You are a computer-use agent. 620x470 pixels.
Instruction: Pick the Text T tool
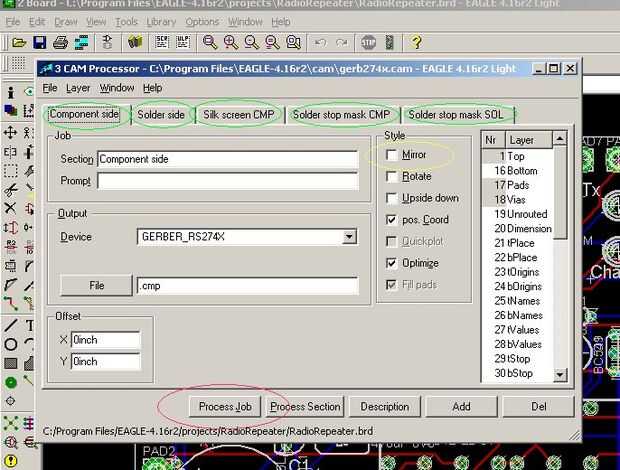[x=29, y=326]
